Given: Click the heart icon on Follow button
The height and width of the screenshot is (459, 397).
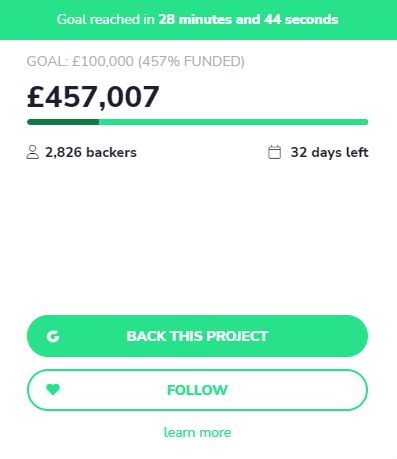Looking at the screenshot, I should point(53,389).
